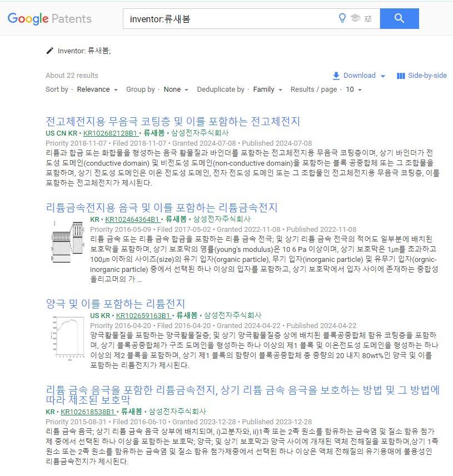453x476 pixels.
Task: Click 삼성전자주식회사 assignee in KR102618538B1 row
Action: point(177,411)
